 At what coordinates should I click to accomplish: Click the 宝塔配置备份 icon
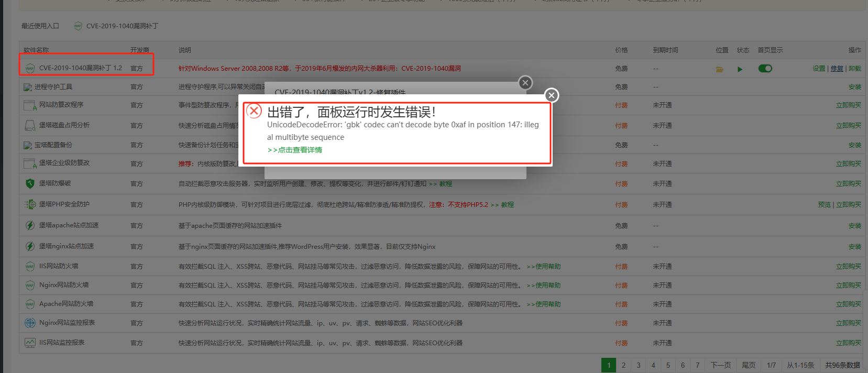pyautogui.click(x=28, y=145)
